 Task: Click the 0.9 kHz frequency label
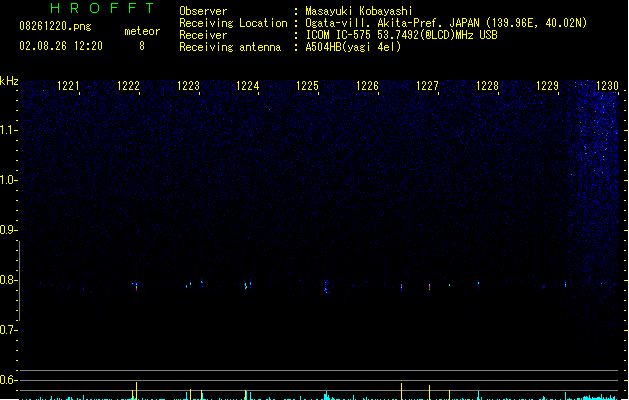[x=8, y=230]
